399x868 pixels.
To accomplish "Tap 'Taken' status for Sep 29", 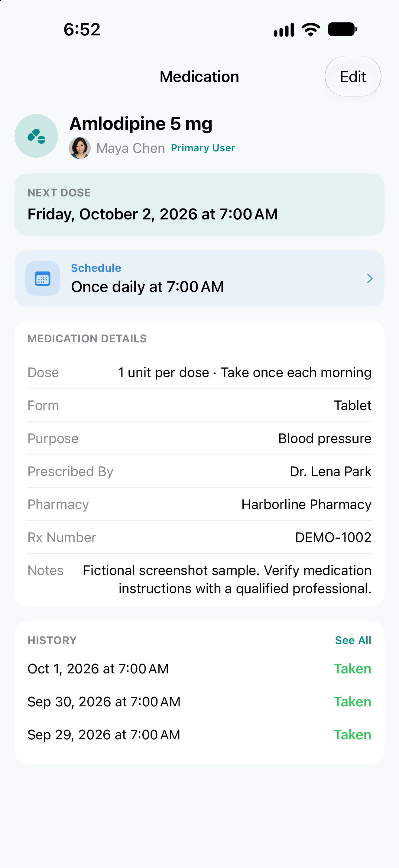I will click(x=352, y=735).
